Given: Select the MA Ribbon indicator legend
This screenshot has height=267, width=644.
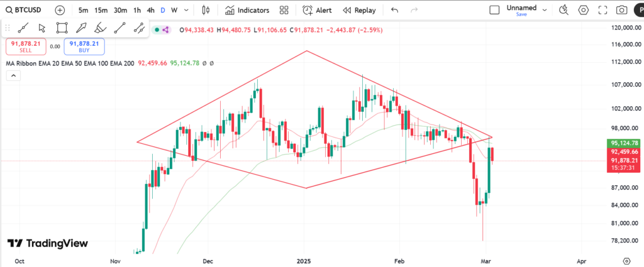Looking at the screenshot, I should point(70,63).
